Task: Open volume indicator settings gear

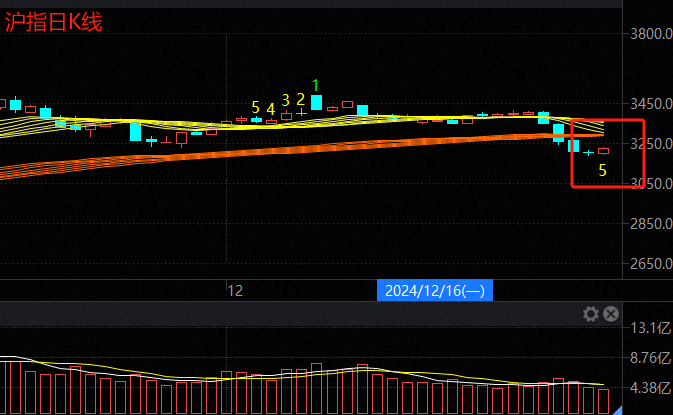Action: tap(591, 314)
